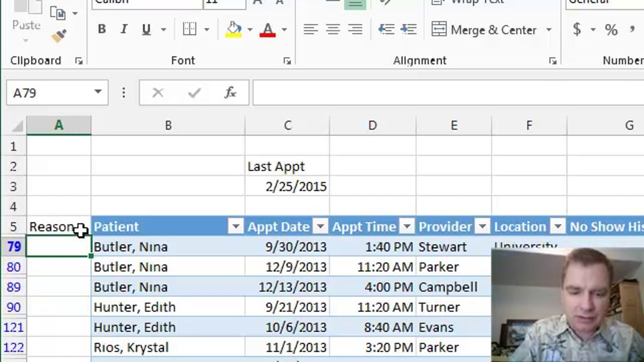Select row 122 header
Viewport: 644px width, 362px height.
pos(13,347)
